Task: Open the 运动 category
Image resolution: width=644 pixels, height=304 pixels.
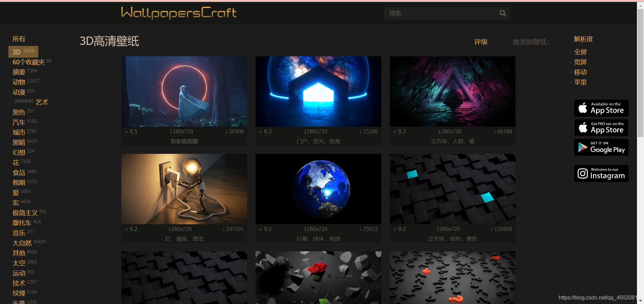Action: 19,273
